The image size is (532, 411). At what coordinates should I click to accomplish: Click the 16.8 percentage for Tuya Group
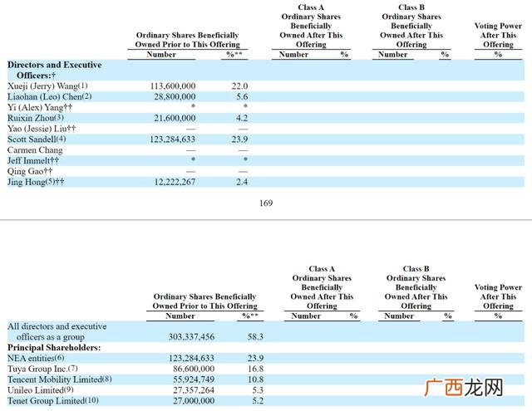click(x=255, y=369)
